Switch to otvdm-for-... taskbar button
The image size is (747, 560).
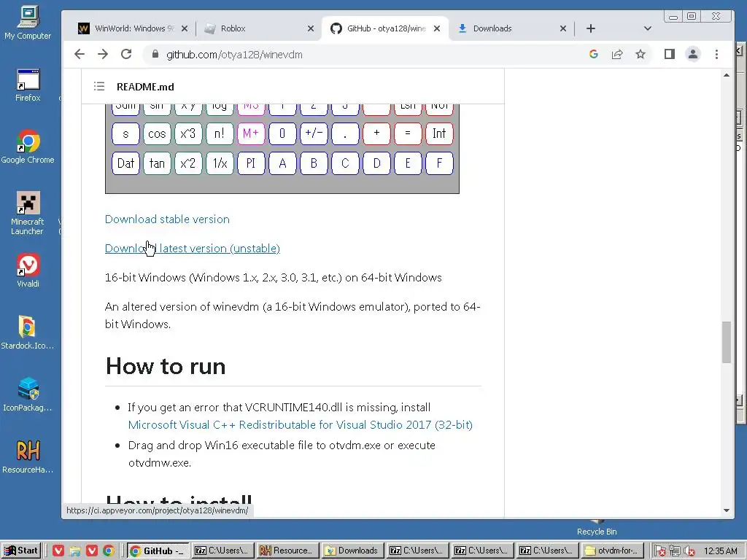[613, 551]
